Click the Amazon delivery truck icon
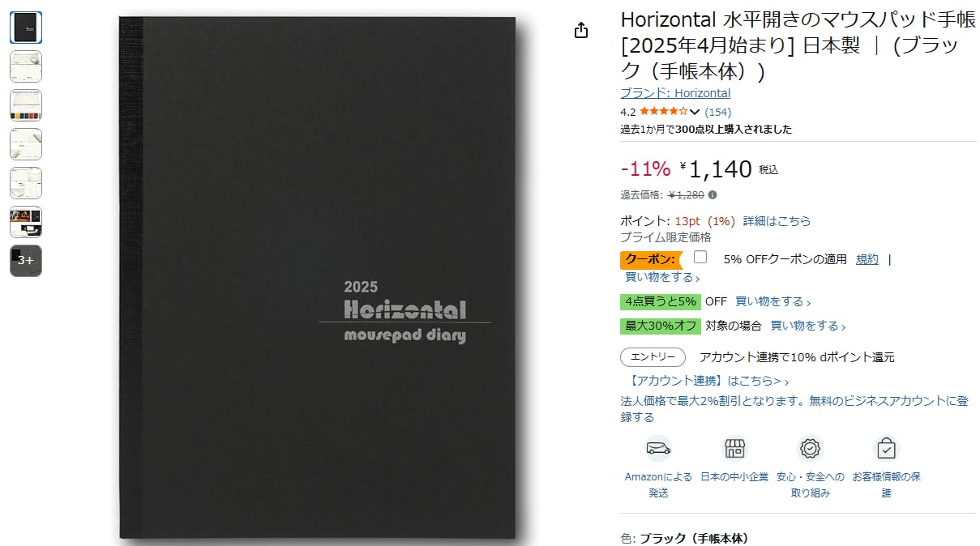The height and width of the screenshot is (546, 980). pyautogui.click(x=658, y=448)
